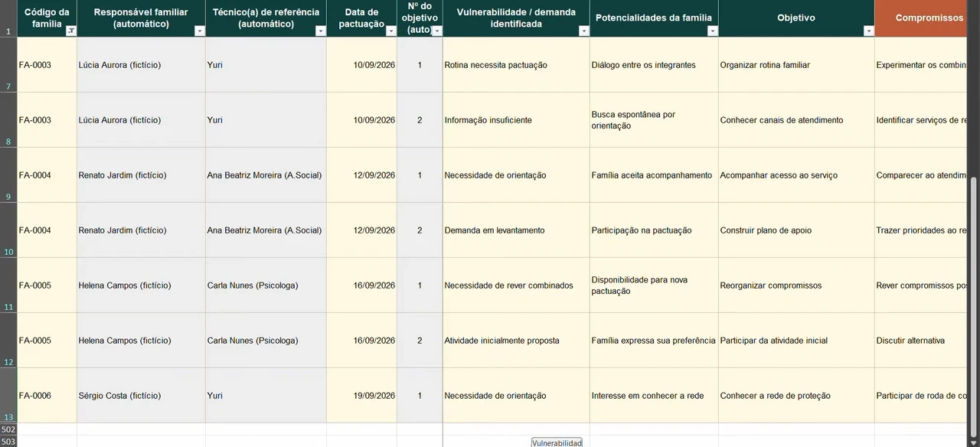Select the Objetivo header cell

pyautogui.click(x=796, y=18)
